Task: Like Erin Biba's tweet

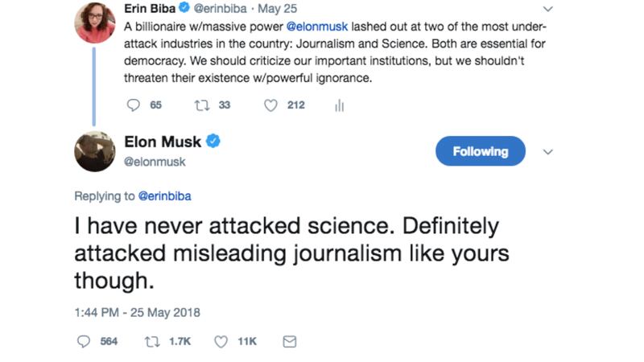Action: [x=271, y=105]
